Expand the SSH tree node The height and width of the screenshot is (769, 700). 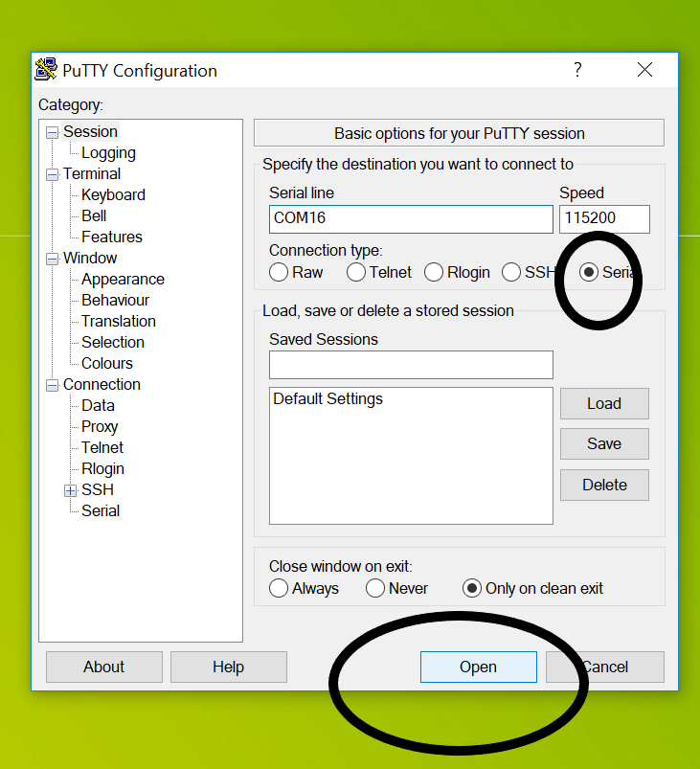click(71, 490)
